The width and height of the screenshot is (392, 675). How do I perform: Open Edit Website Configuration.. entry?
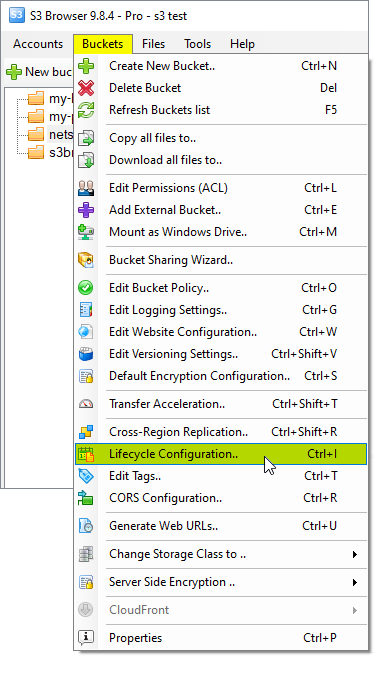coord(221,332)
